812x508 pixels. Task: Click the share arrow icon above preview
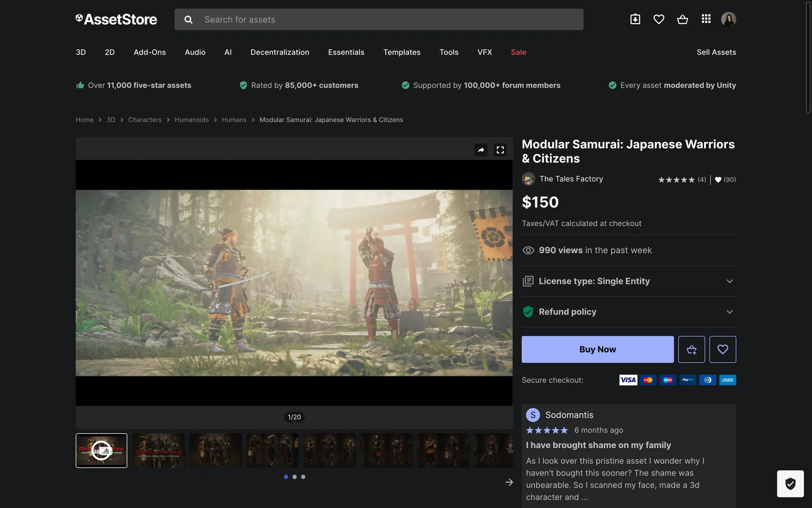tap(481, 150)
